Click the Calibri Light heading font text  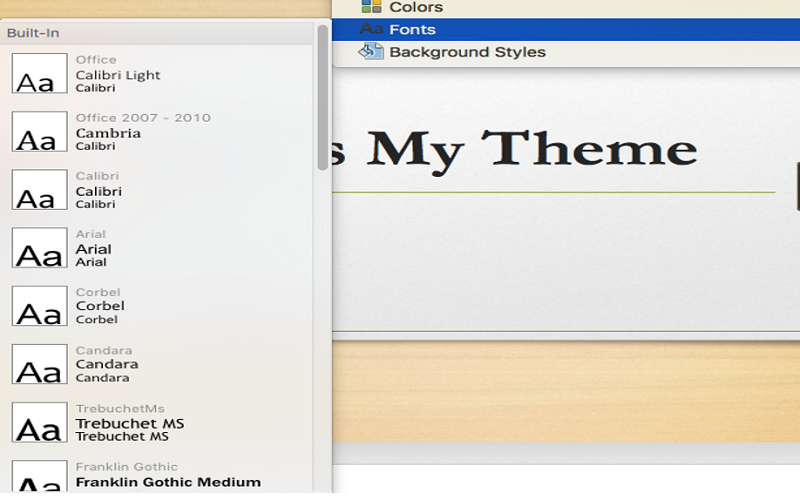coord(118,75)
